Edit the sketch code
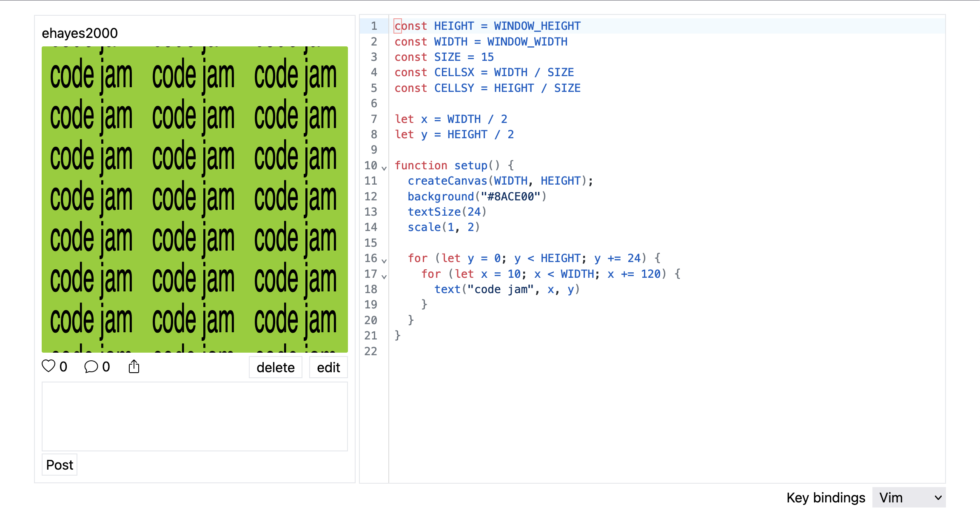The width and height of the screenshot is (980, 519). pos(328,367)
